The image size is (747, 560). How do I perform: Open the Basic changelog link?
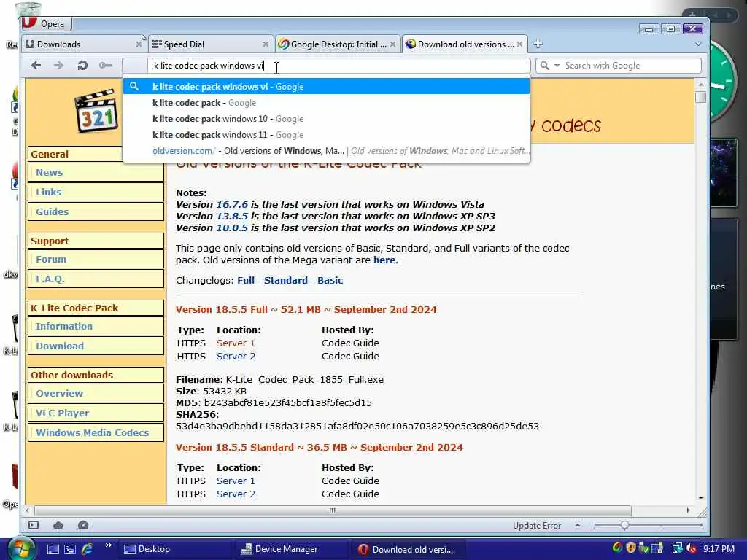(330, 281)
